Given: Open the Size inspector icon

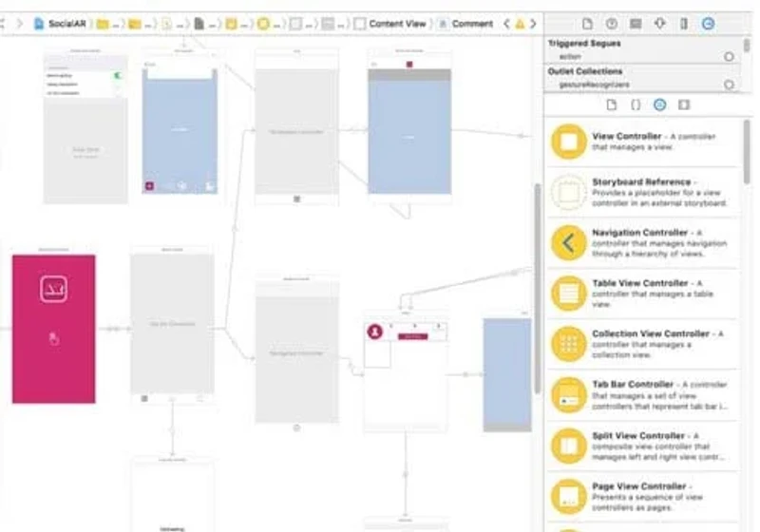Looking at the screenshot, I should point(683,23).
